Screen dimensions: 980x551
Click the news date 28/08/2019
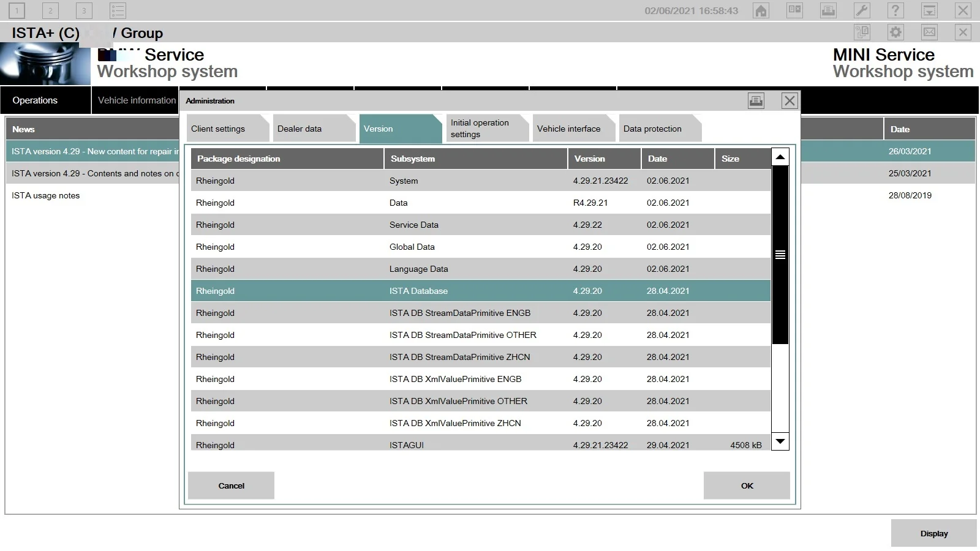tap(910, 195)
